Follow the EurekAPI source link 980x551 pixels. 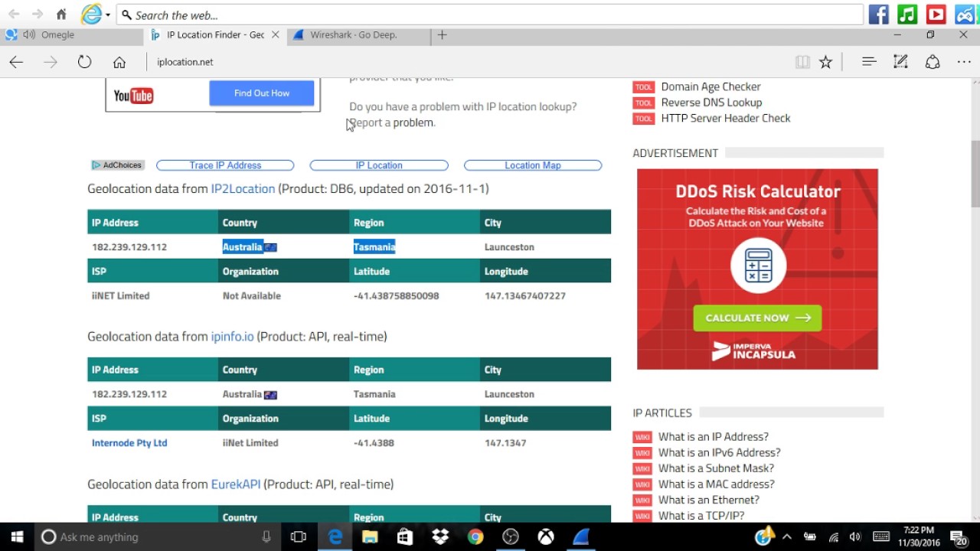(236, 484)
